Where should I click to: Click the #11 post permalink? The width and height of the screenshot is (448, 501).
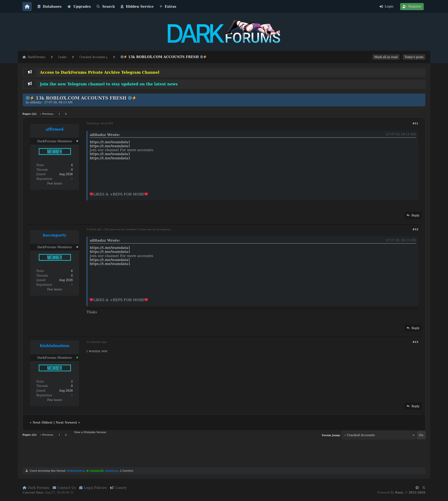coord(415,124)
